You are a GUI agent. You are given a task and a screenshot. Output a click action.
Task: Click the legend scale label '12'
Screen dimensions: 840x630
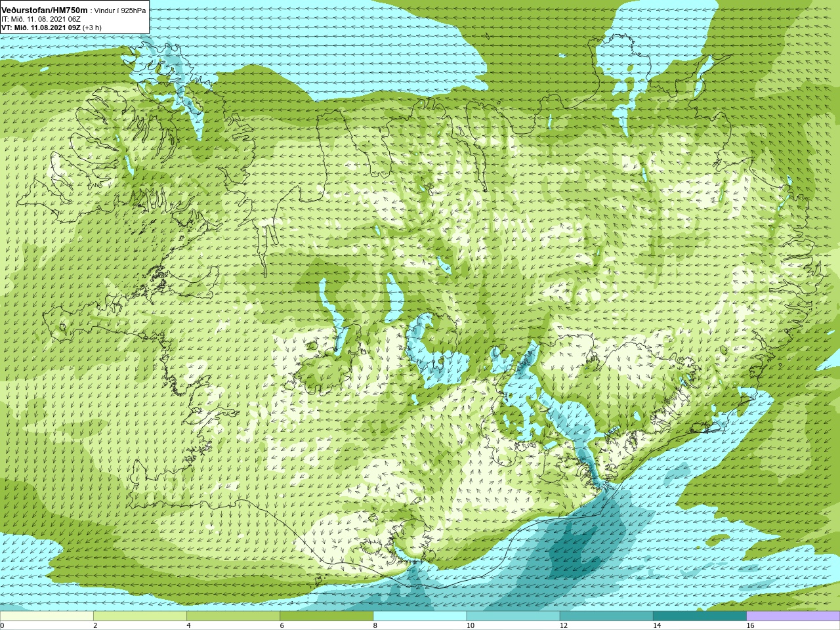click(x=563, y=625)
